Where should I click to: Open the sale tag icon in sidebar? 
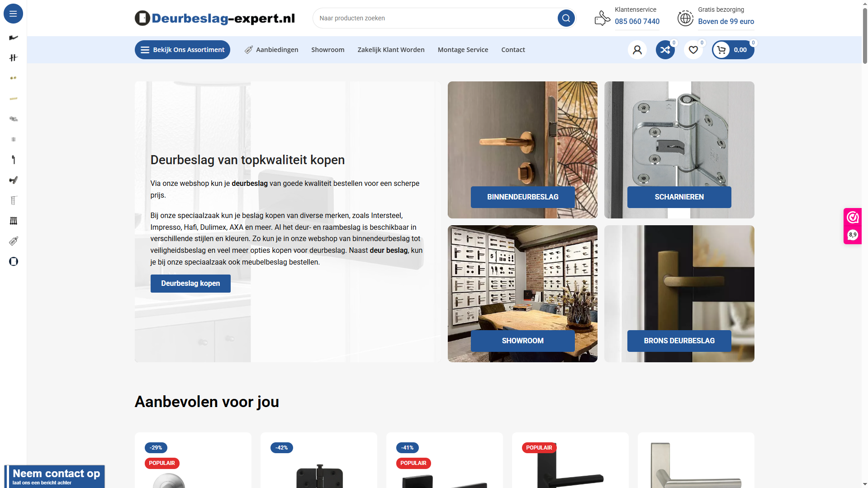pos(14,241)
